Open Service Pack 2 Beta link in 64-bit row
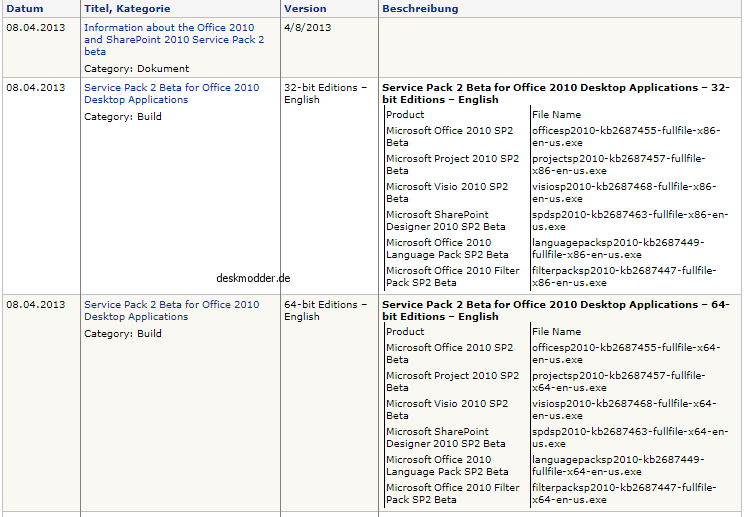This screenshot has width=744, height=517. coord(172,310)
